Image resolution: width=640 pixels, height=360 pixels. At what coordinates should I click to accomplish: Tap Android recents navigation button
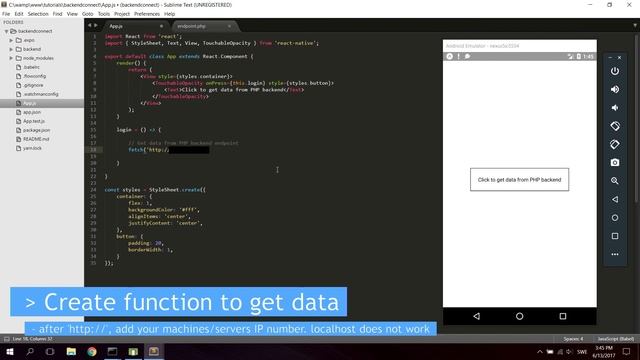point(562,316)
